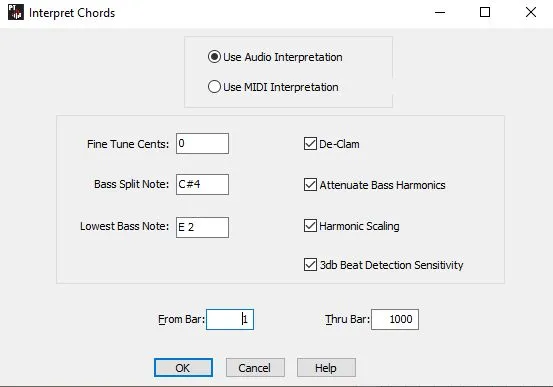
Task: Maximize the Interpret Chords dialog
Action: point(485,12)
